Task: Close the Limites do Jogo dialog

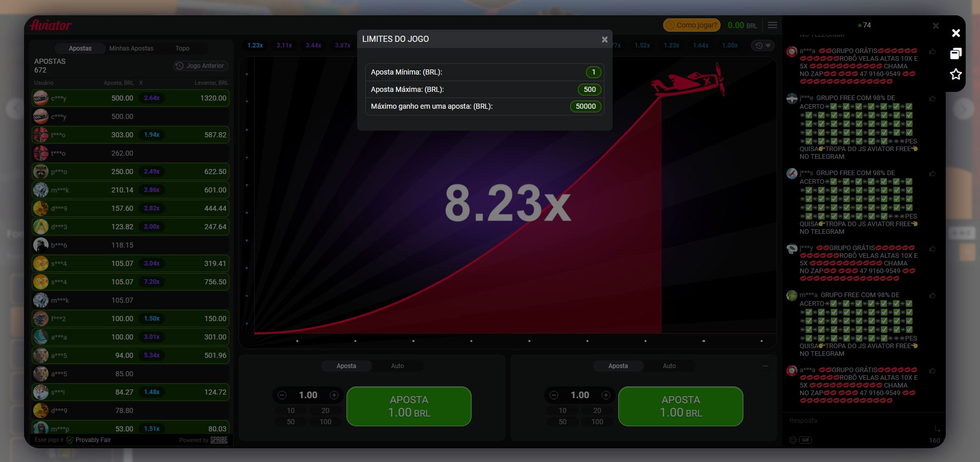Action: (604, 39)
